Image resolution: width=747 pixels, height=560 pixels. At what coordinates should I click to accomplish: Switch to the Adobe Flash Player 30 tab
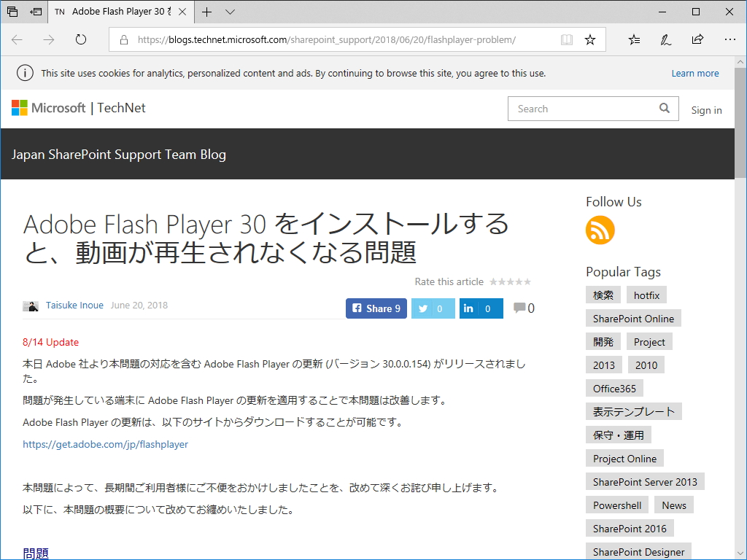pyautogui.click(x=117, y=12)
